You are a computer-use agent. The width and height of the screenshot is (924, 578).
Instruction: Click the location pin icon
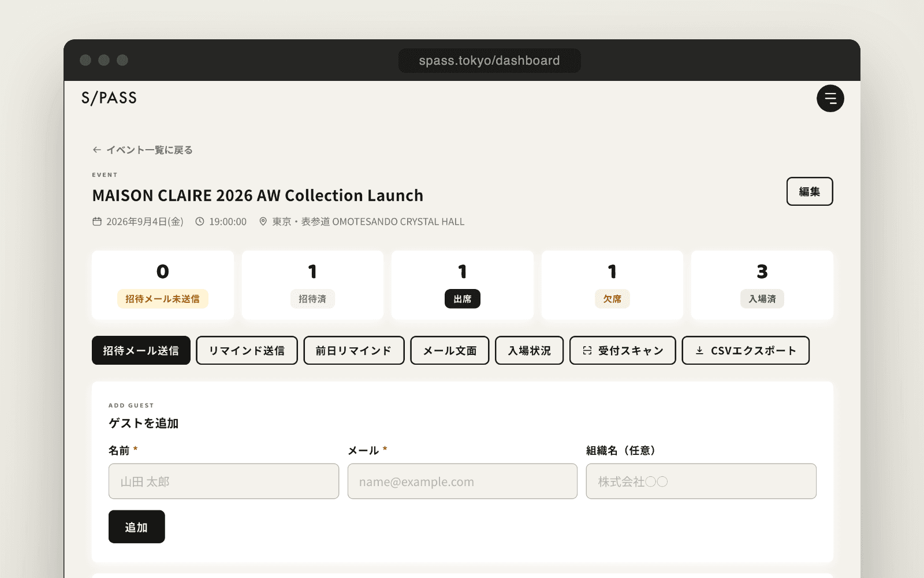(263, 221)
